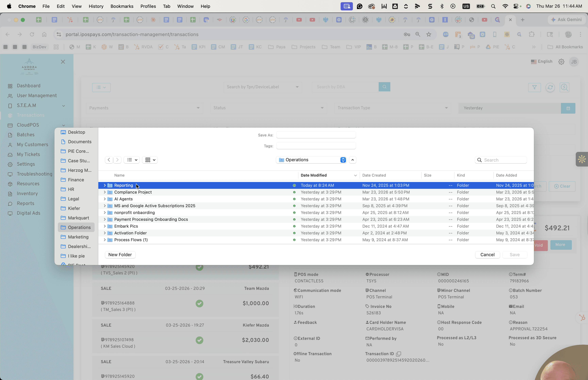This screenshot has height=380, width=588.
Task: Open the Operations location popup
Action: pyautogui.click(x=311, y=160)
